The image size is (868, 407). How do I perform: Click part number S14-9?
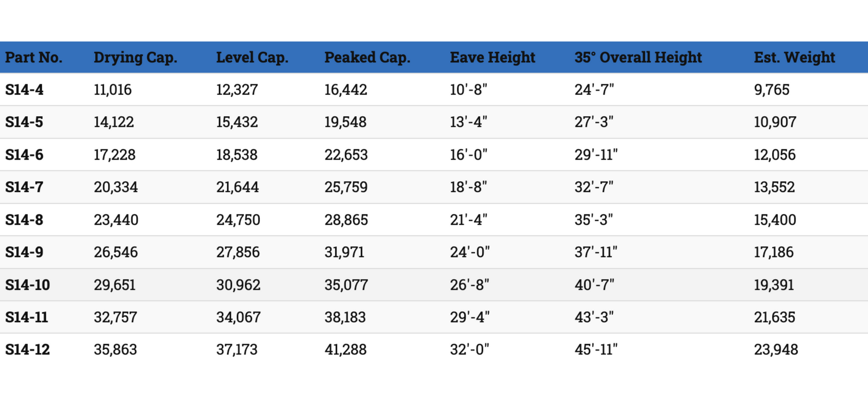[24, 252]
